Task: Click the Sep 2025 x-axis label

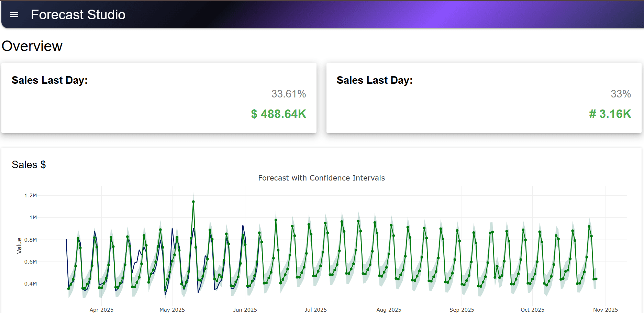Action: (462, 310)
